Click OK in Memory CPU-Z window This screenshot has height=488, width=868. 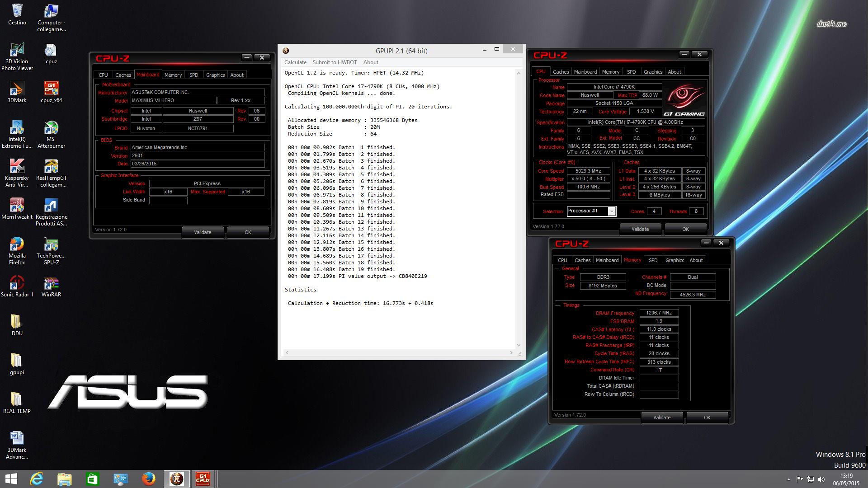707,418
